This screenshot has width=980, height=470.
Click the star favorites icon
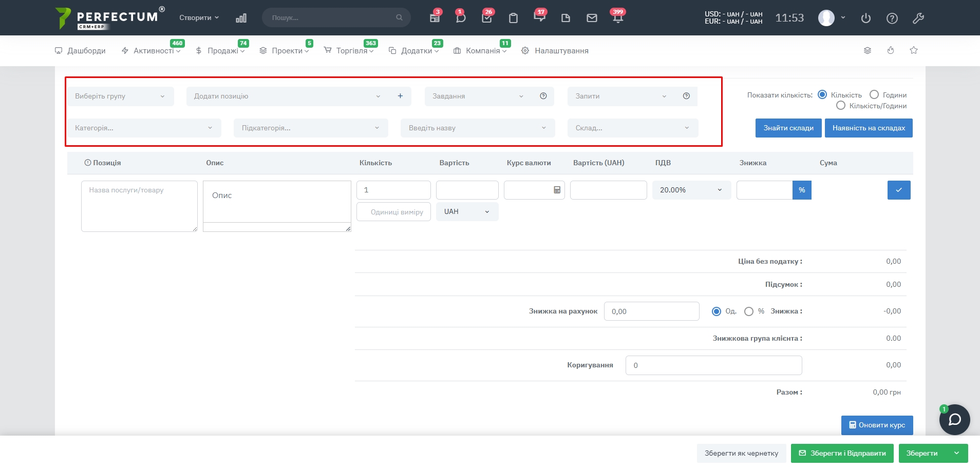pos(914,50)
